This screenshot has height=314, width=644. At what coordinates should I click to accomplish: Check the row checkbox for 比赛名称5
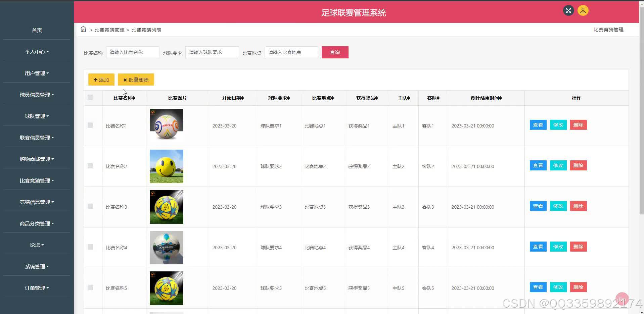90,287
